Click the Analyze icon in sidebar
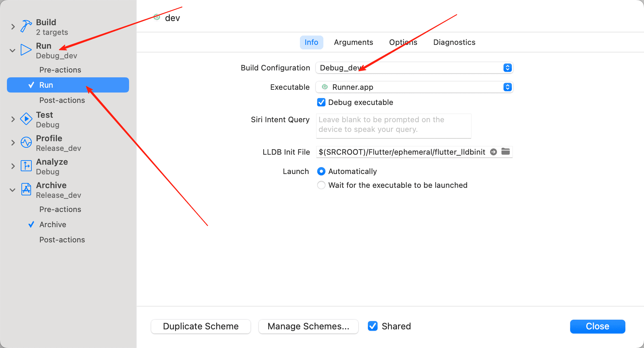The width and height of the screenshot is (644, 348). click(x=26, y=166)
